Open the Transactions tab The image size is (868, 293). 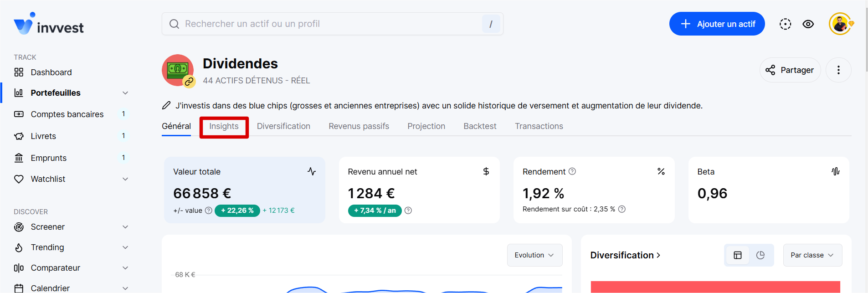pos(539,126)
